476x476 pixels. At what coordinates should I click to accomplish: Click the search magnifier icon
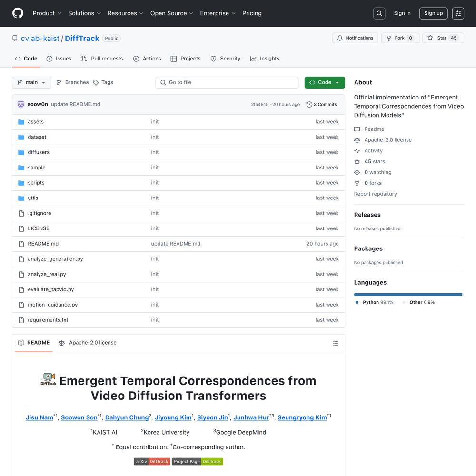379,13
